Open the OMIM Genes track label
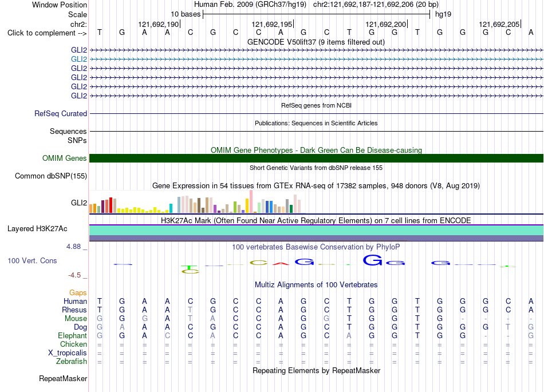This screenshot has height=392, width=544. (x=65, y=158)
